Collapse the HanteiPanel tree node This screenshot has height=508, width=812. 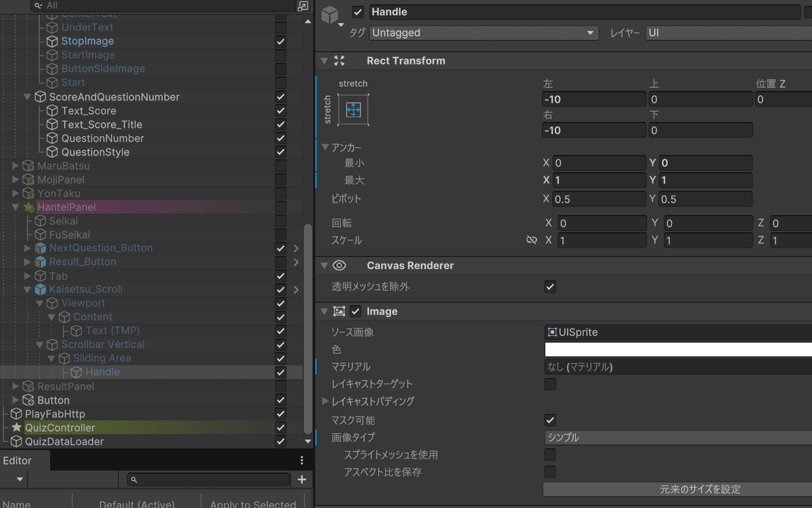16,207
